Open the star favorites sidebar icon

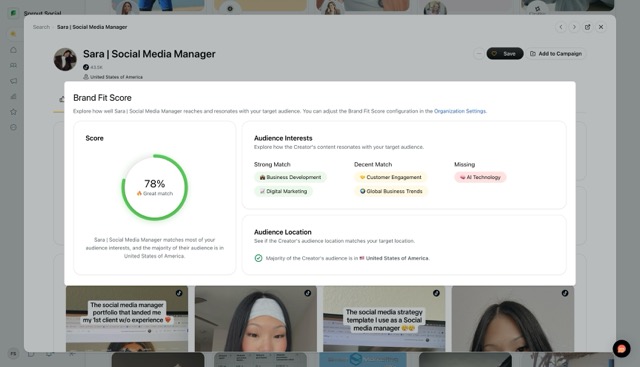[13, 111]
